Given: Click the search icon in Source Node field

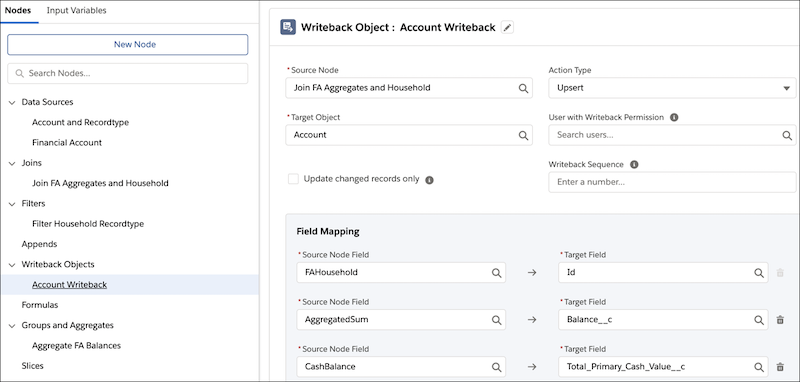Looking at the screenshot, I should (523, 88).
